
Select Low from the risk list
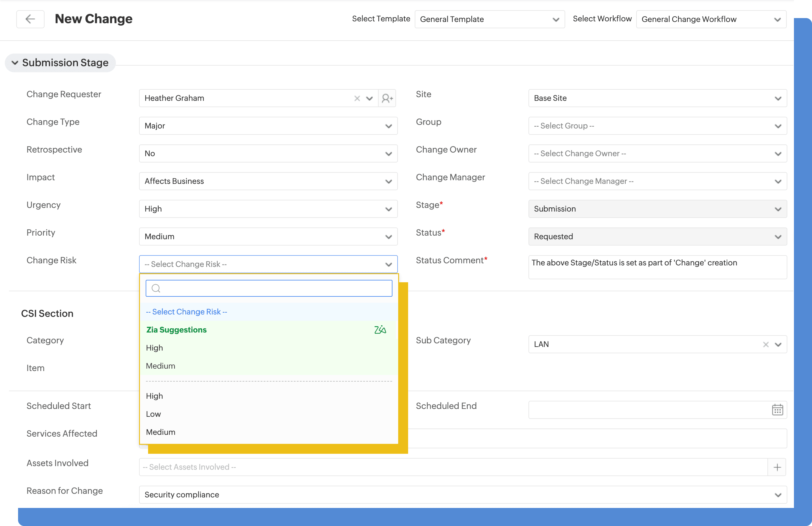tap(153, 414)
